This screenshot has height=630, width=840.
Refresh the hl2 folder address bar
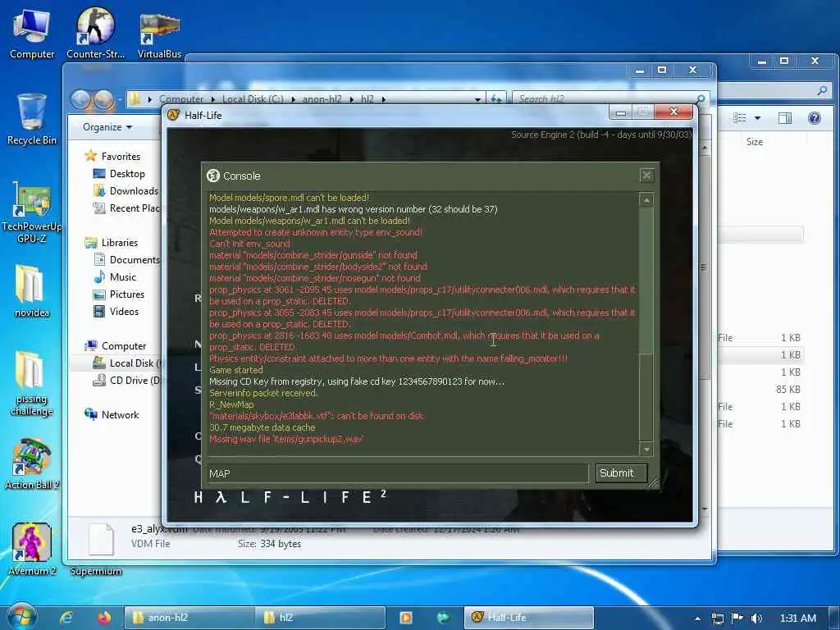point(496,99)
